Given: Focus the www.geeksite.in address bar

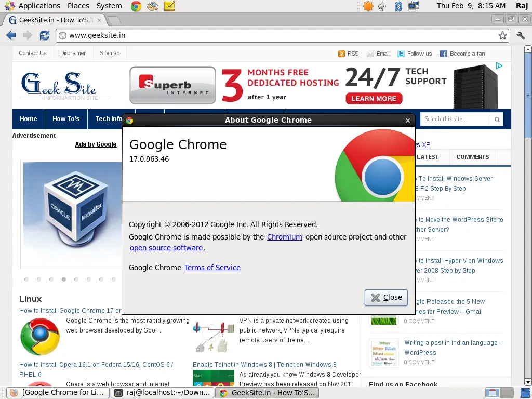Looking at the screenshot, I should (275, 35).
